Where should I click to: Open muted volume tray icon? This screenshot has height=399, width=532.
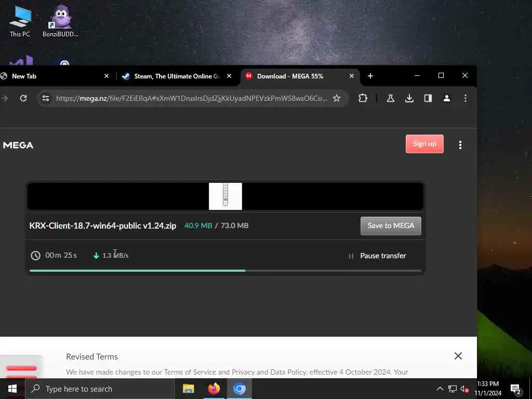(464, 389)
